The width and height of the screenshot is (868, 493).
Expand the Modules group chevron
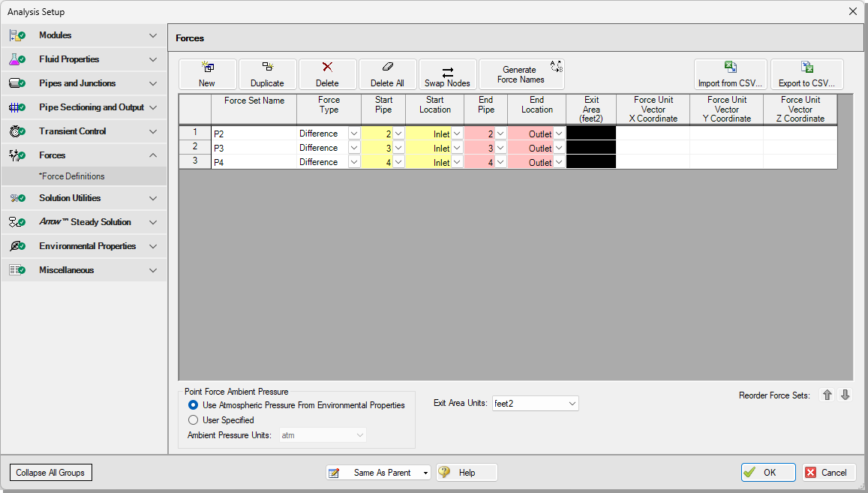(153, 35)
